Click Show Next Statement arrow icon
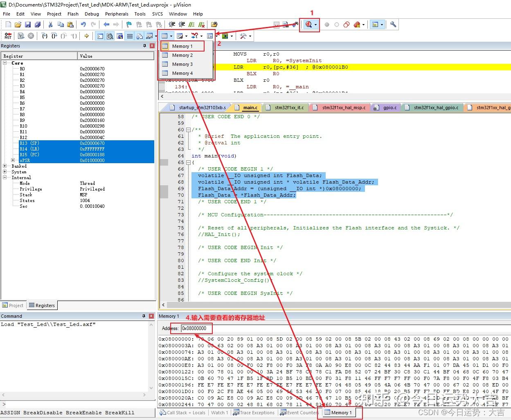The image size is (511, 420). [x=87, y=36]
